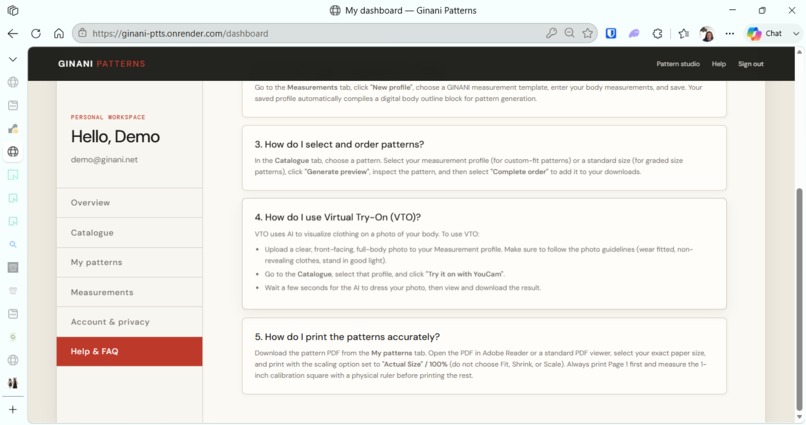Image resolution: width=806 pixels, height=425 pixels.
Task: Open the tab actions menu icon
Action: click(x=13, y=10)
